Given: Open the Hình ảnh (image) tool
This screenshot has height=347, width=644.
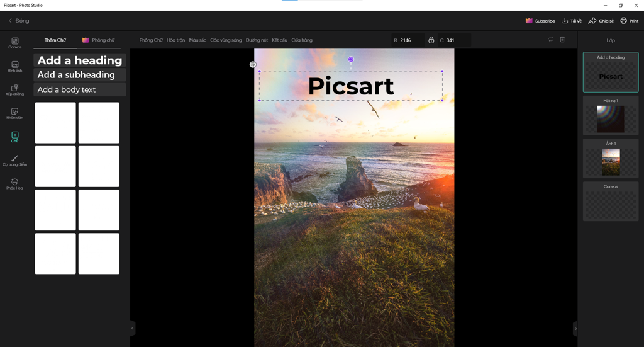Looking at the screenshot, I should click(15, 67).
